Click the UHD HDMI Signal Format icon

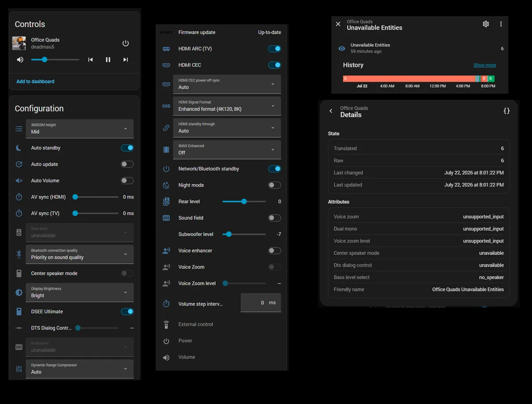tap(166, 106)
